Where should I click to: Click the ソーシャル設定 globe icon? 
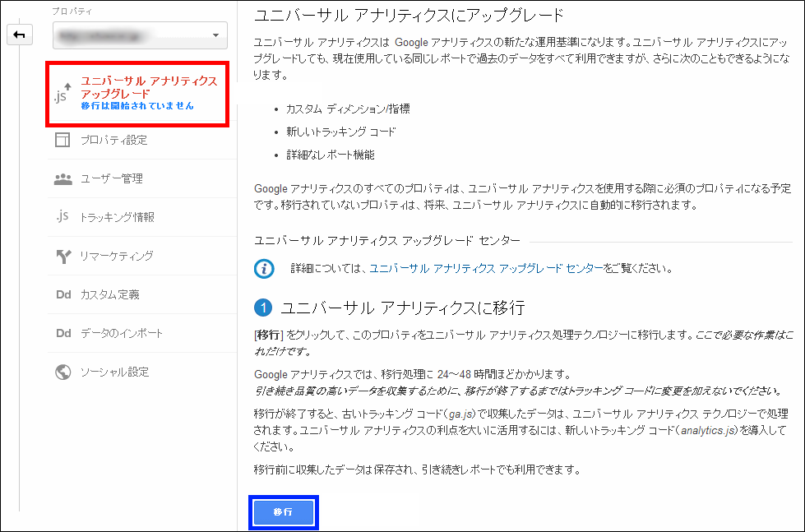[x=63, y=372]
